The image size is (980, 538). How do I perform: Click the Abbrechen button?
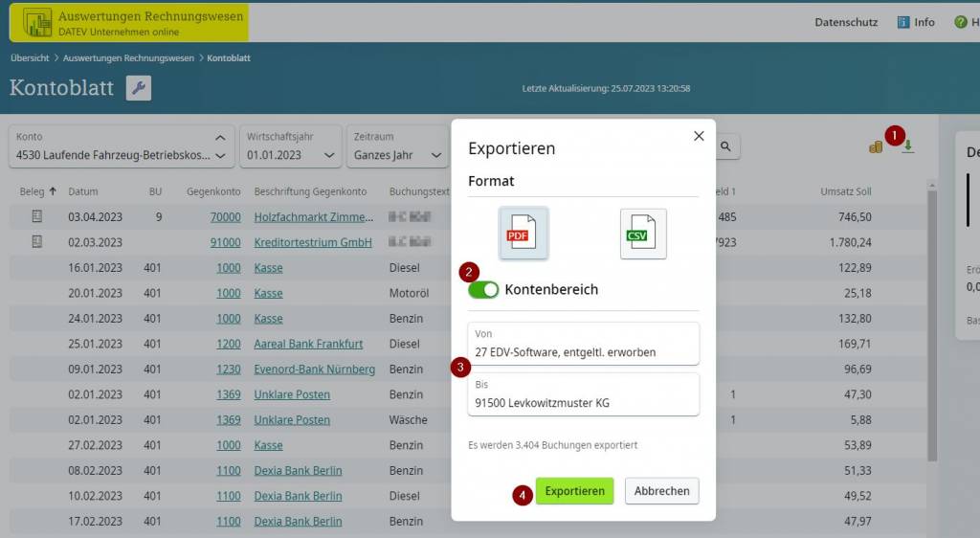[x=661, y=491]
